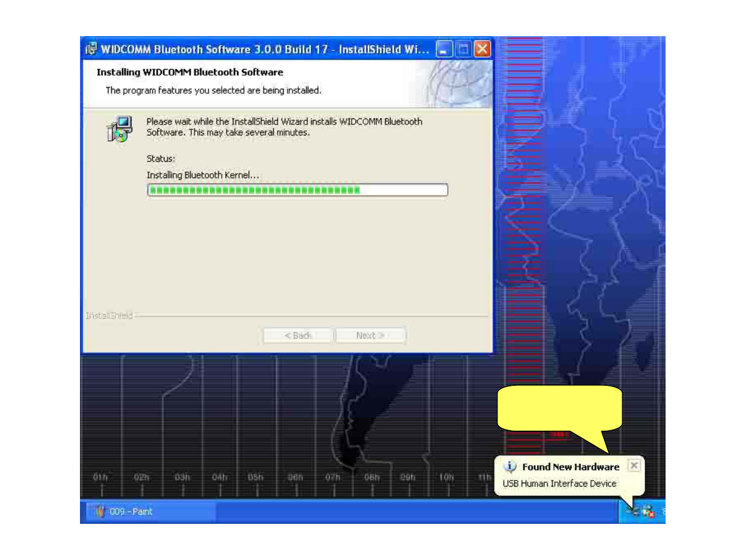The image size is (745, 560).
Task: Click the disabled Next button
Action: [x=370, y=335]
